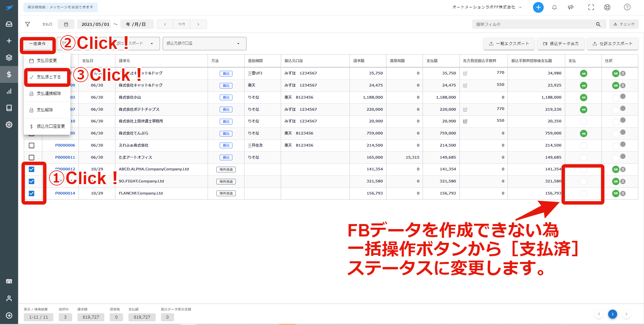Click the logout arrow icon at sidebar bottom
Viewport: 644px width, 325px height.
[x=9, y=315]
